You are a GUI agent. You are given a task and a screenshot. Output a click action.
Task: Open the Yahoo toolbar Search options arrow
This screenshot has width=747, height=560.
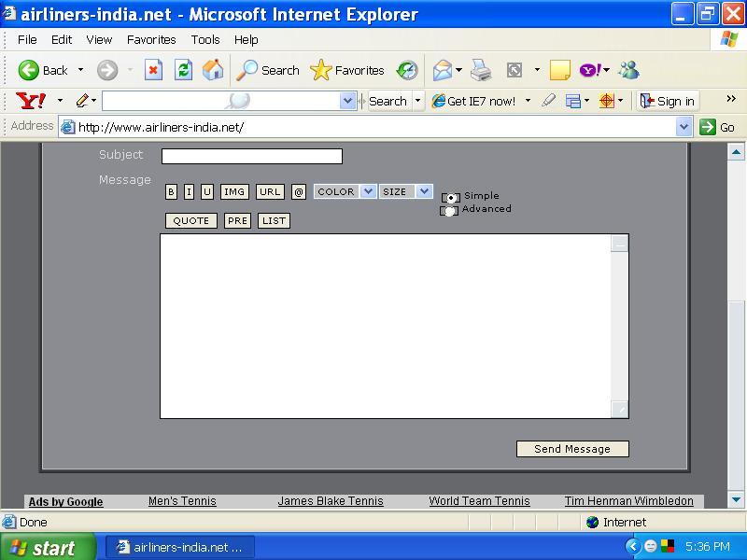(417, 101)
